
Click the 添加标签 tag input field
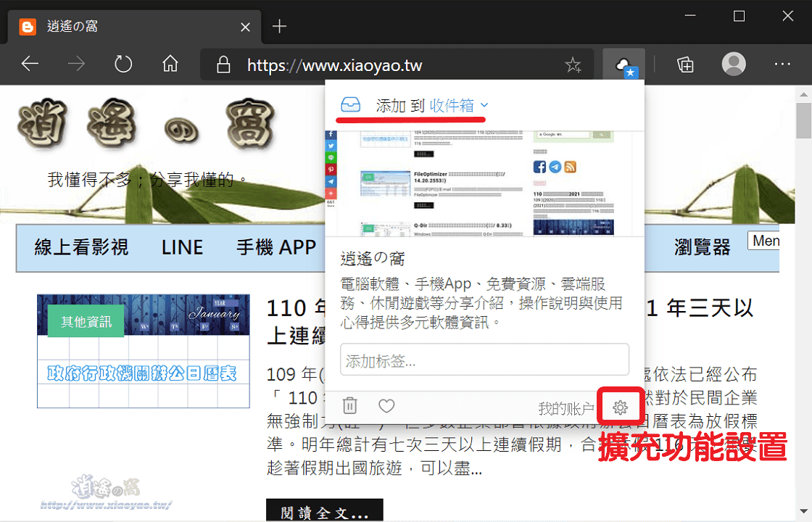click(x=484, y=360)
